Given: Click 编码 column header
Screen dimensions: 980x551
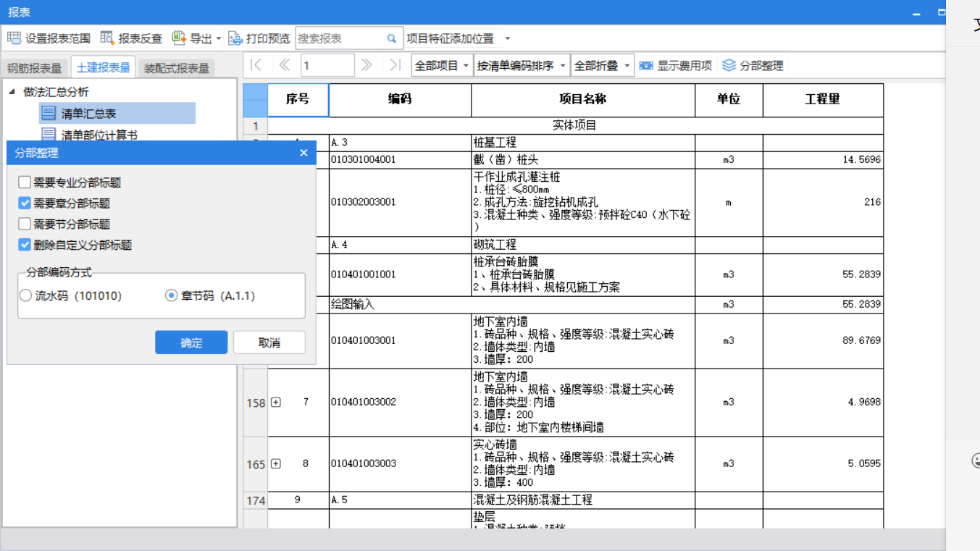Looking at the screenshot, I should [x=400, y=99].
